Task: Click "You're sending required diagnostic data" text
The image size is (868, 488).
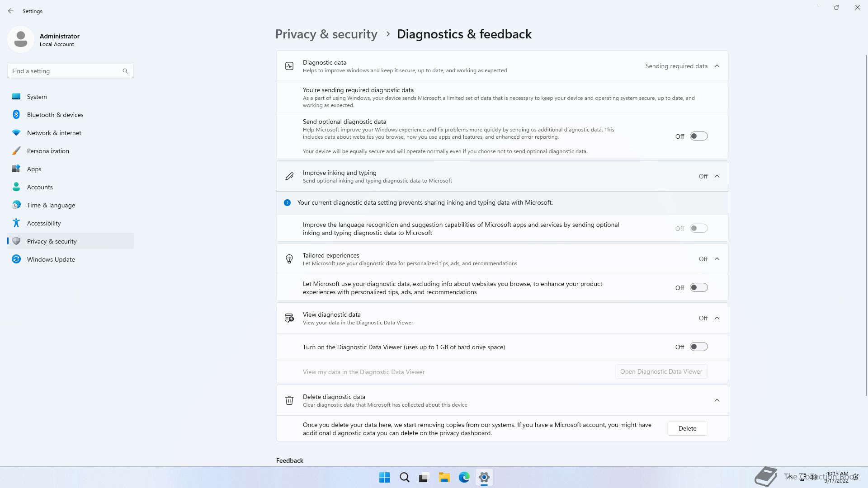Action: [x=358, y=90]
